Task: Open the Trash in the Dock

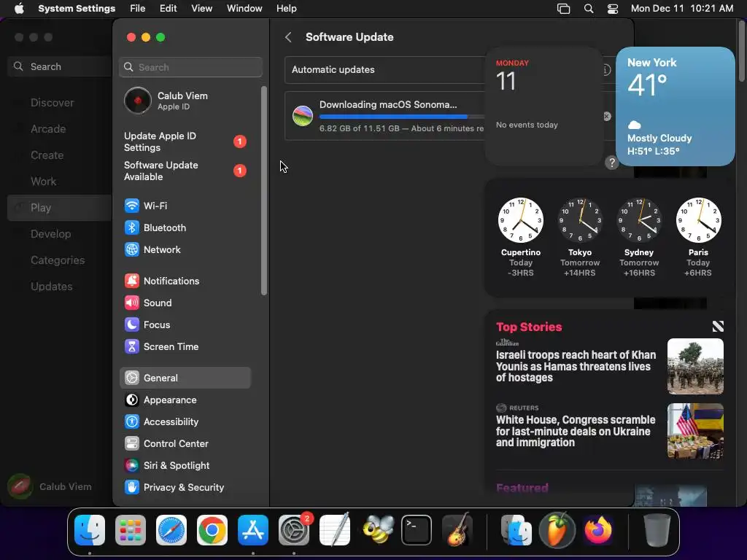Action: (x=657, y=530)
